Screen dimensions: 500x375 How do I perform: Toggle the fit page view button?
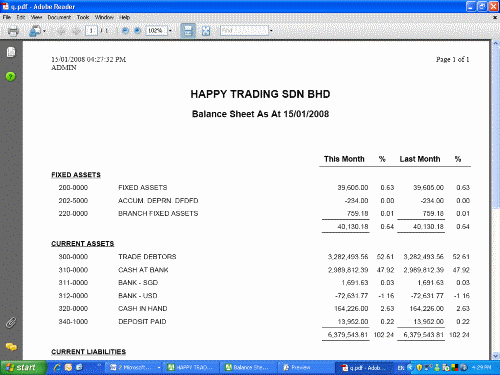pyautogui.click(x=206, y=31)
